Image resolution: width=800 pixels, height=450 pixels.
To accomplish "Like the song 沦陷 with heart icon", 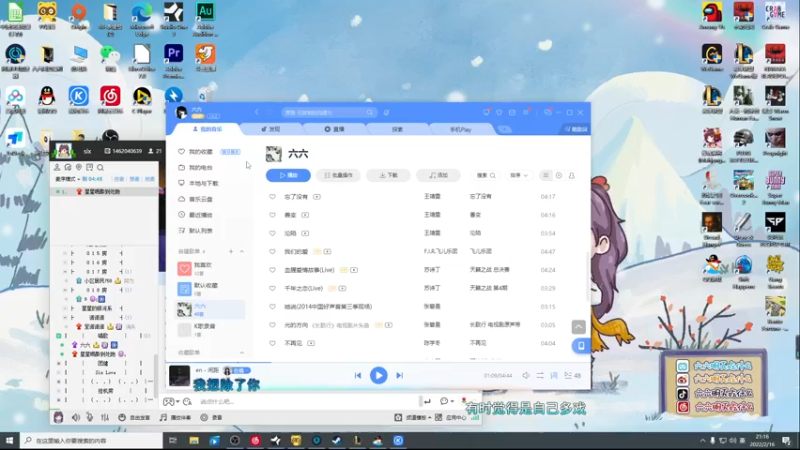I will pos(272,233).
